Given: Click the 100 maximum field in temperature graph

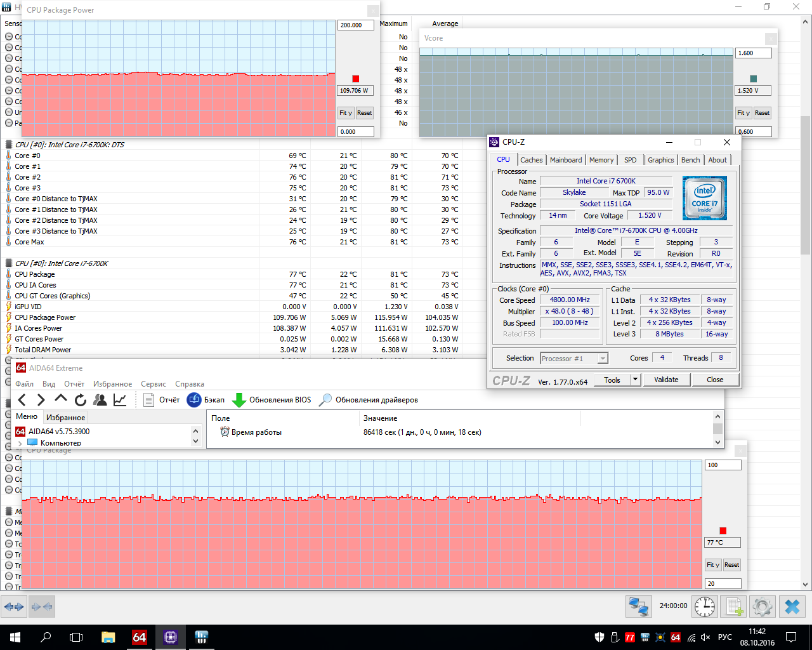Looking at the screenshot, I should [723, 465].
